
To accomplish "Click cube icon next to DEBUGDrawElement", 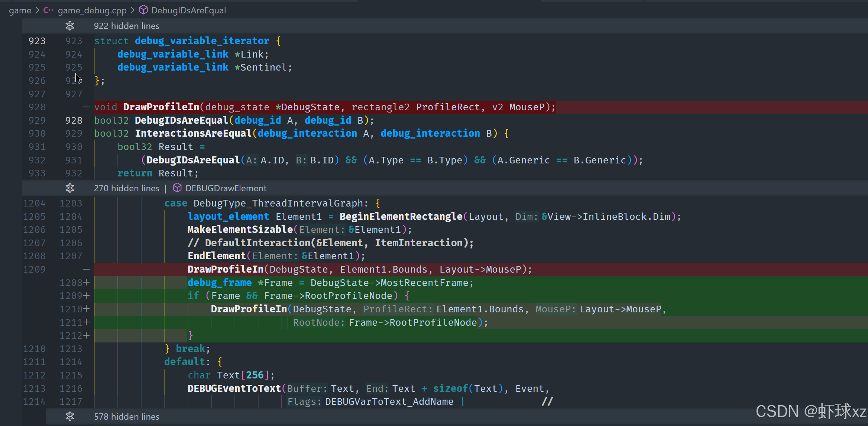I will [177, 188].
